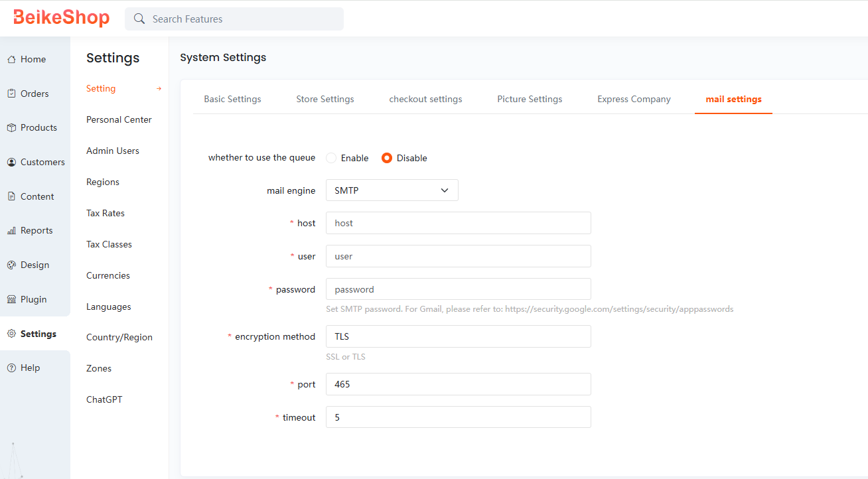Go to Orders in the sidebar
The height and width of the screenshot is (479, 868).
pyautogui.click(x=35, y=94)
